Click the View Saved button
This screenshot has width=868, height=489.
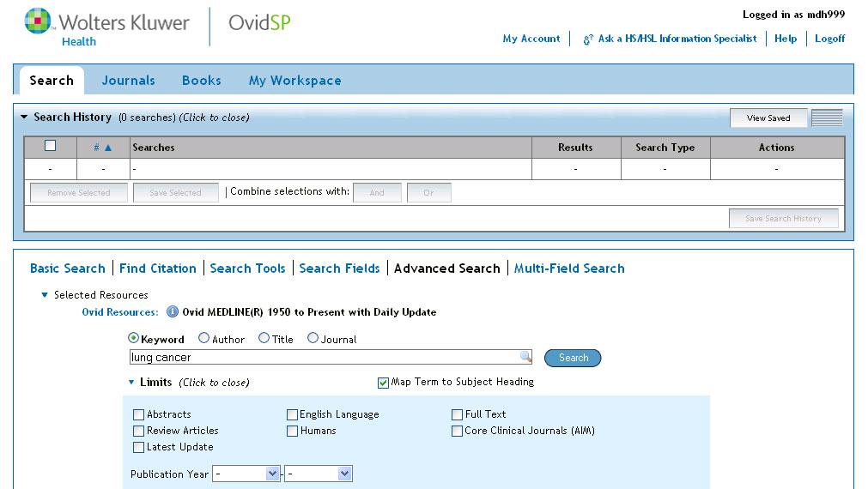point(768,118)
